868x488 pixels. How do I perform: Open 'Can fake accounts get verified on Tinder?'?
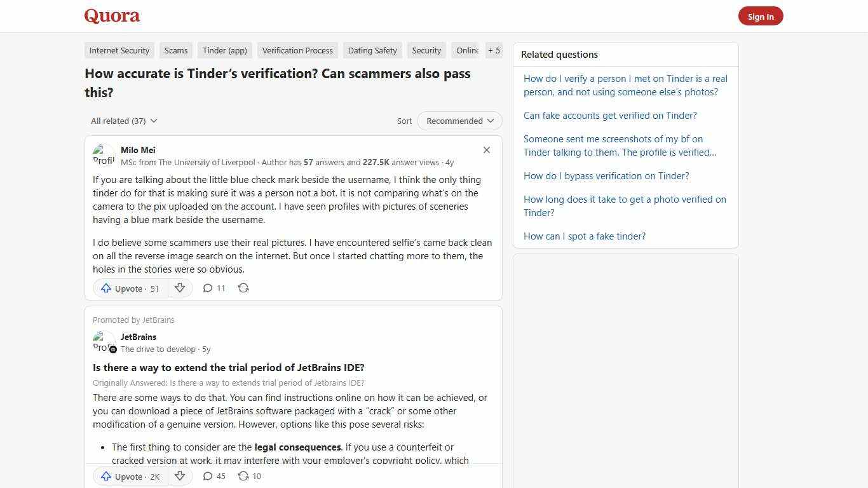tap(610, 115)
